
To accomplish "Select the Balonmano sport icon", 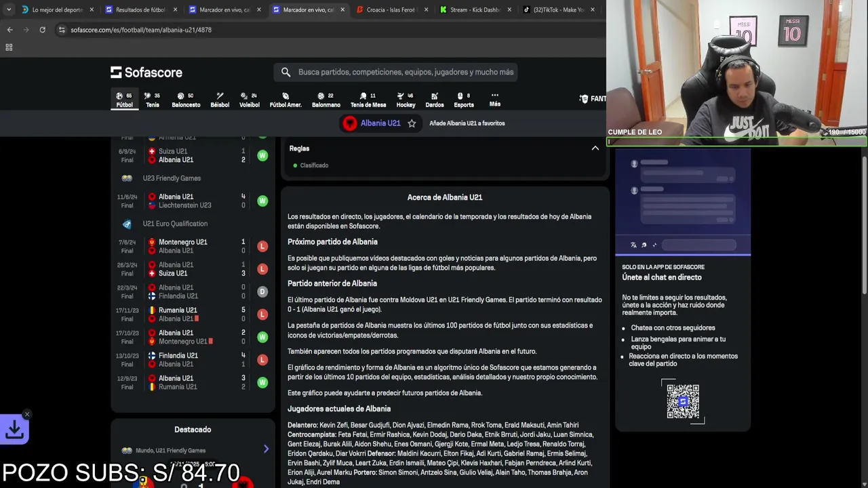I will tap(326, 100).
